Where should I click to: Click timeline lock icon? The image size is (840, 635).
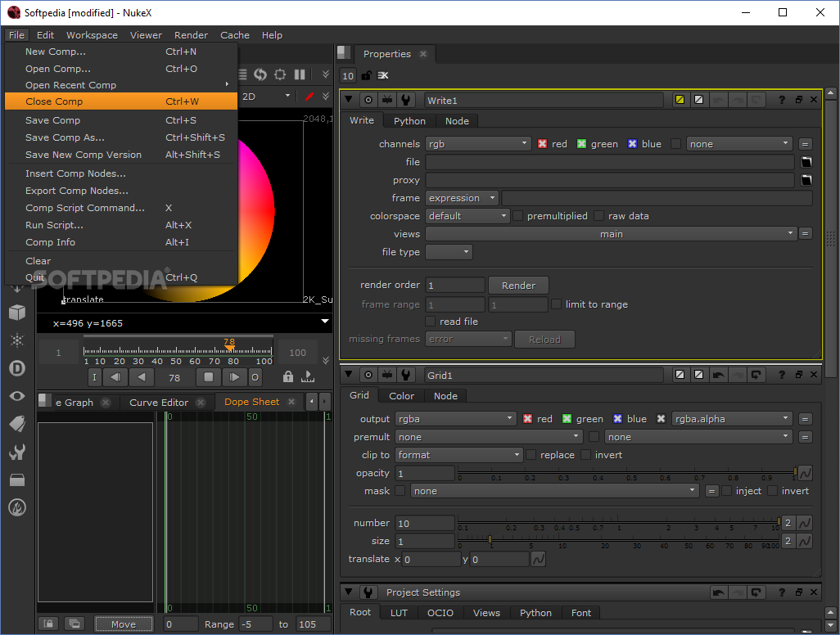(287, 376)
